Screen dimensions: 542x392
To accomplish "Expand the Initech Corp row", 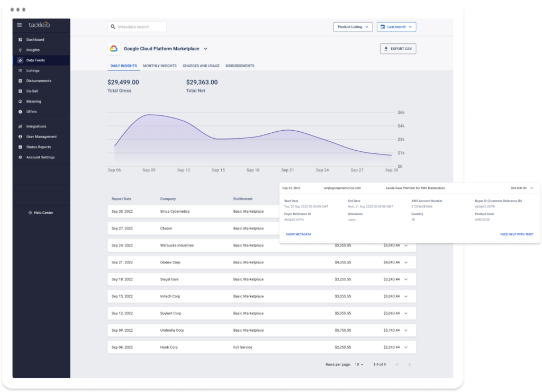I will 406,296.
